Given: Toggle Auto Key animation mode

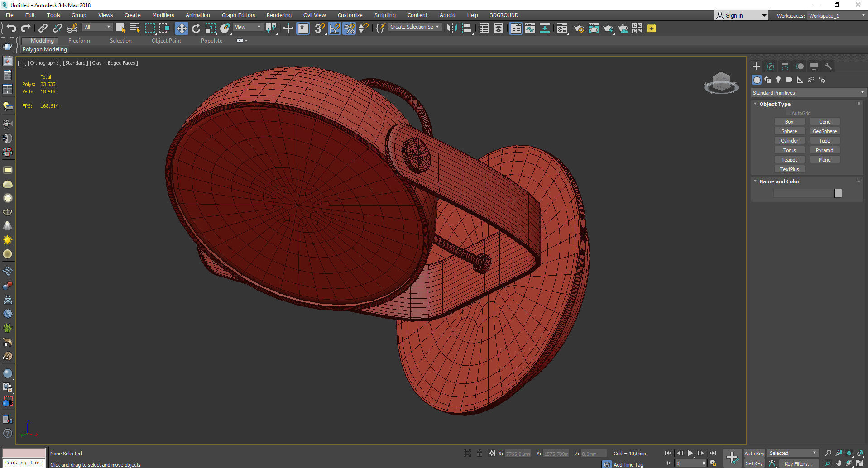Looking at the screenshot, I should click(x=754, y=453).
